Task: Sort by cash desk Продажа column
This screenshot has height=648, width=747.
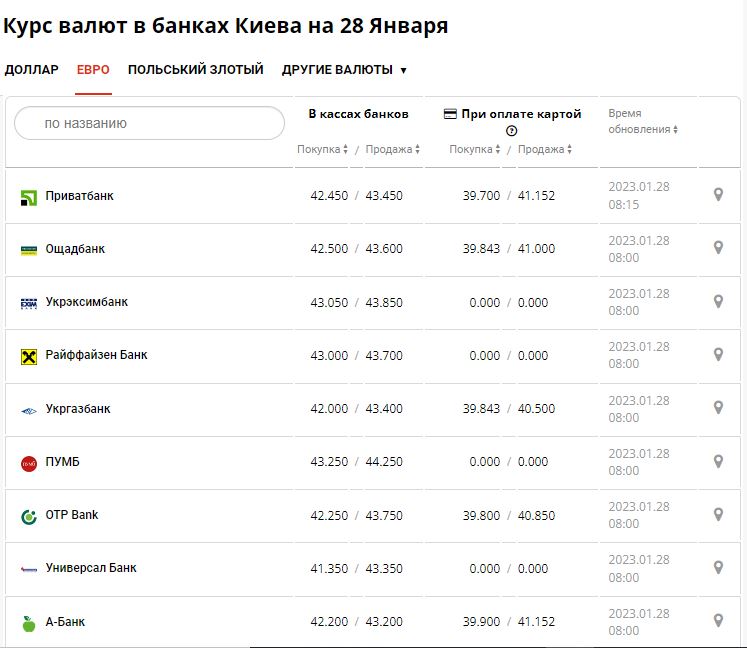Action: pyautogui.click(x=393, y=149)
